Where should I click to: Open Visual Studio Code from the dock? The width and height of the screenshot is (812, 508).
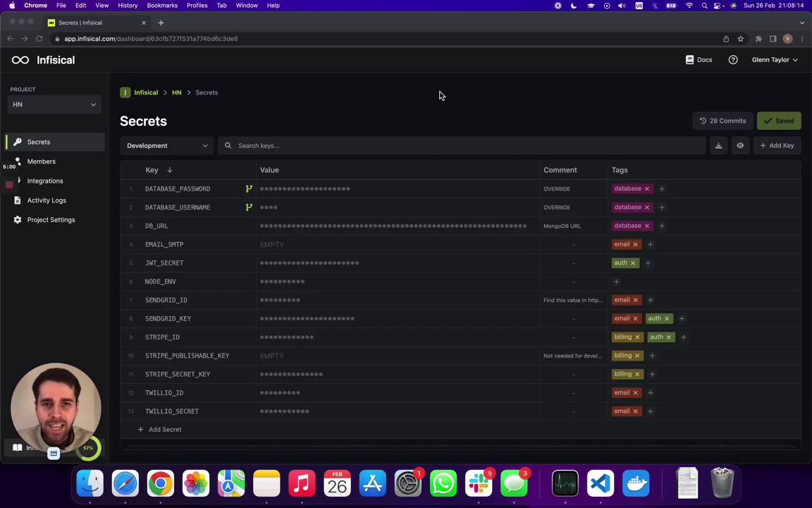point(601,483)
